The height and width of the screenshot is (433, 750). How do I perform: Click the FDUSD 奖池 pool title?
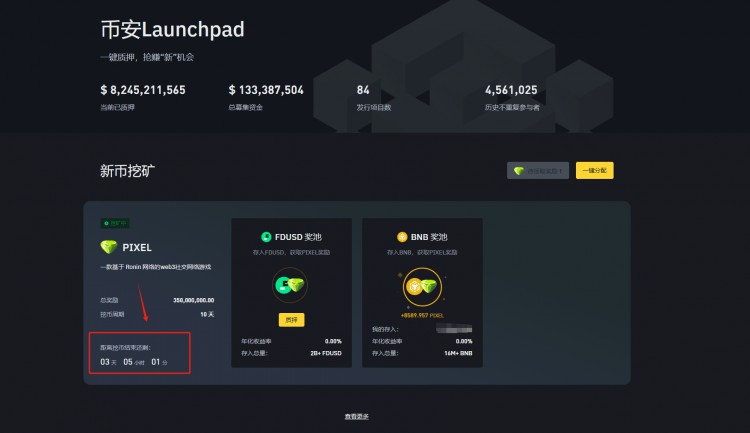click(x=298, y=237)
